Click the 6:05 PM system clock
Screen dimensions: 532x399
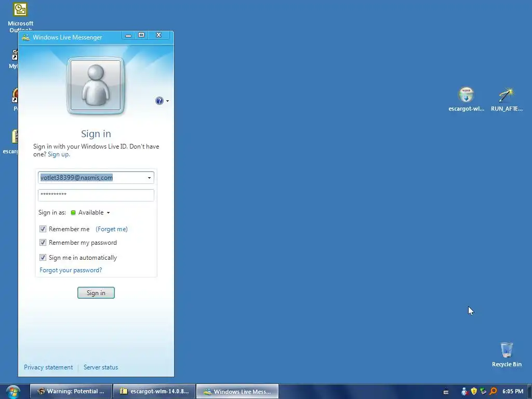coord(513,391)
